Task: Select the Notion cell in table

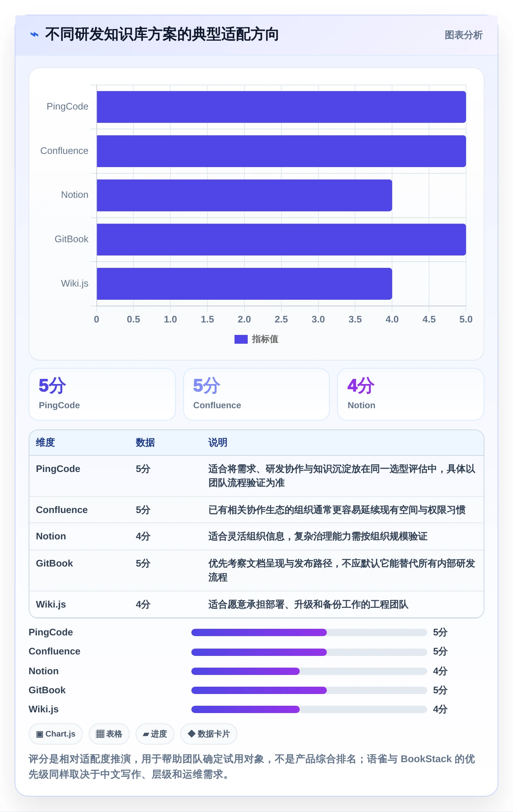Action: pos(51,536)
